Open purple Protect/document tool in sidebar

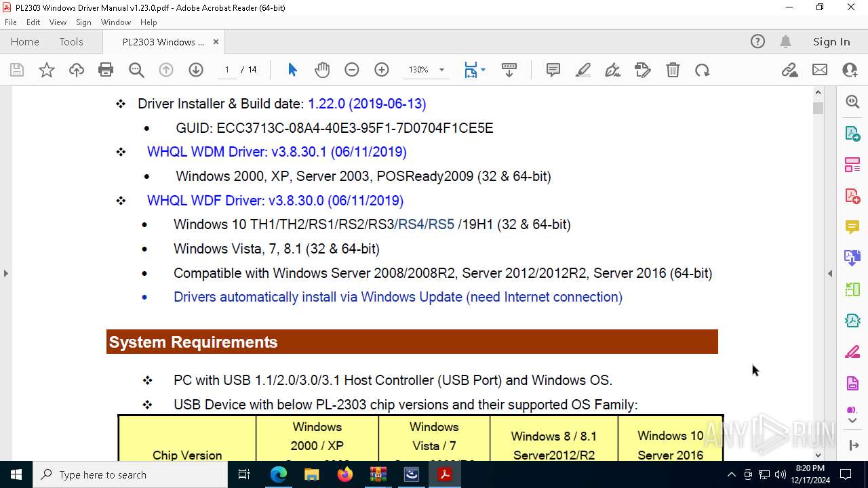[x=852, y=384]
